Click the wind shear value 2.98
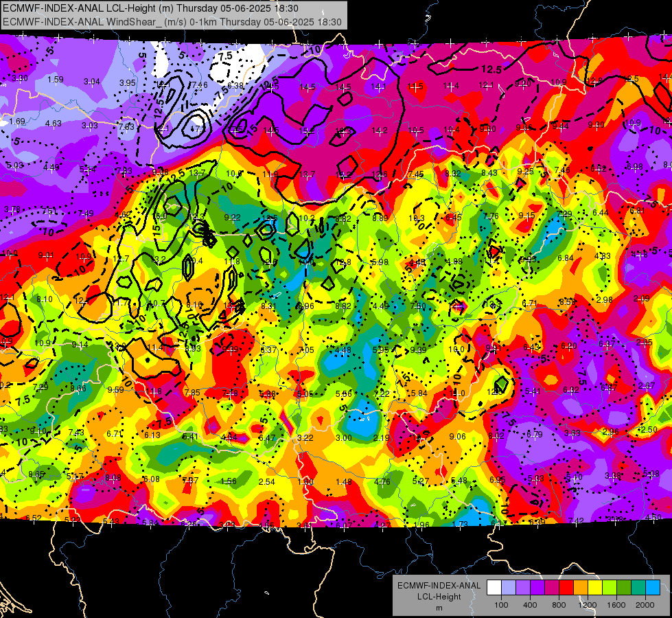 coord(604,299)
